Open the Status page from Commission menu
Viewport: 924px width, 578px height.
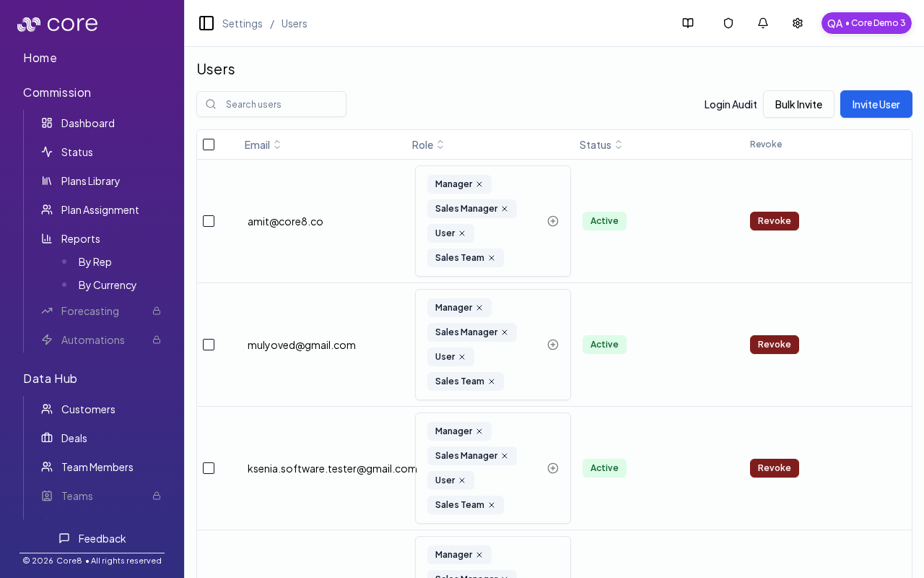[x=77, y=152]
